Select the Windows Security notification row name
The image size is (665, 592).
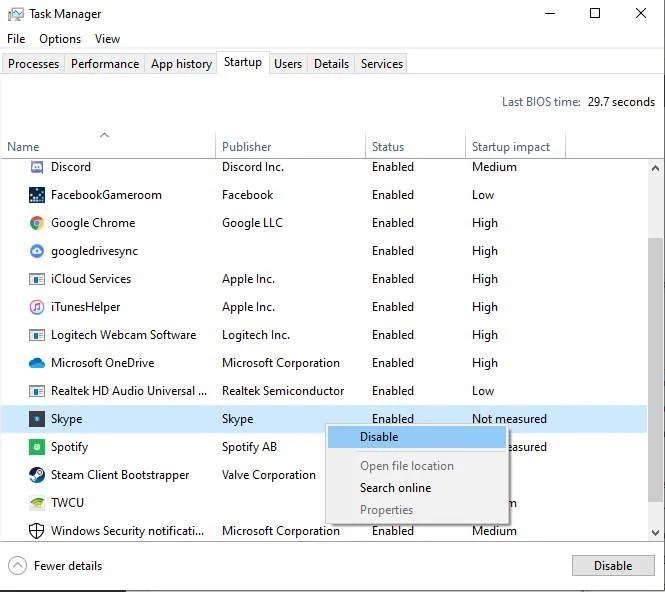tap(127, 531)
